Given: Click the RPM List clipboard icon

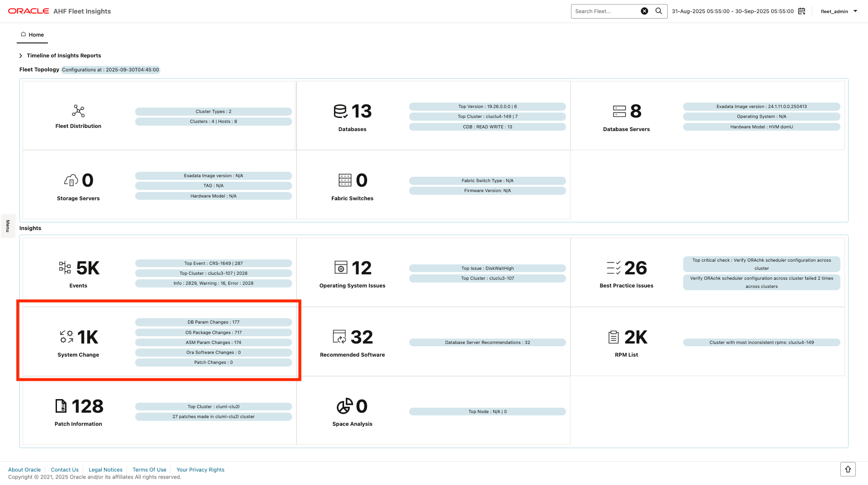Looking at the screenshot, I should click(x=613, y=337).
